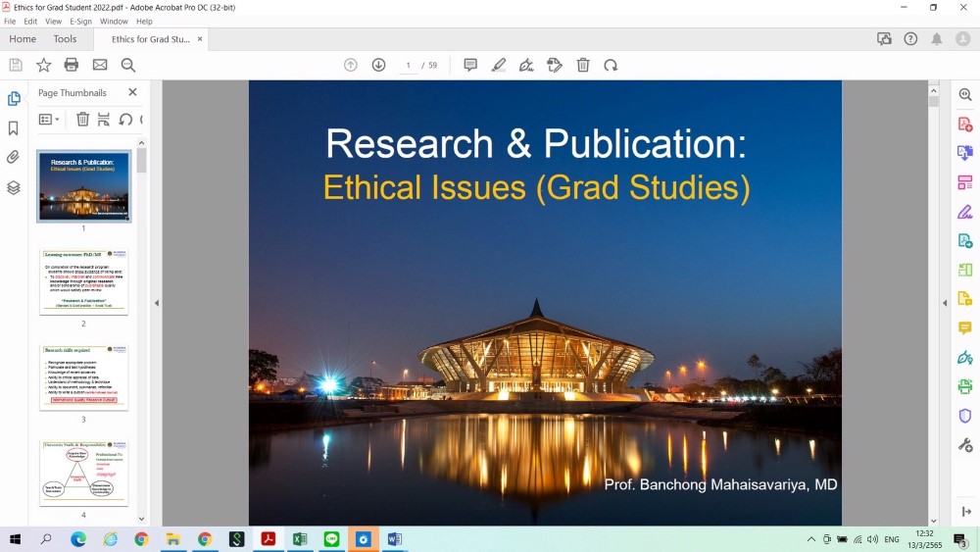Open the E-Sign menu
Viewport: 980px width, 552px height.
tap(80, 22)
